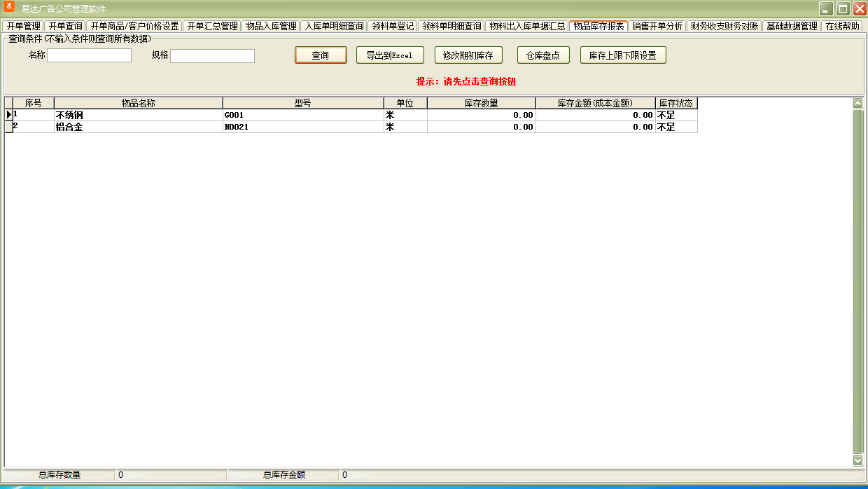Click the 库存数量 column header
Image resolution: width=868 pixels, height=489 pixels.
(482, 103)
